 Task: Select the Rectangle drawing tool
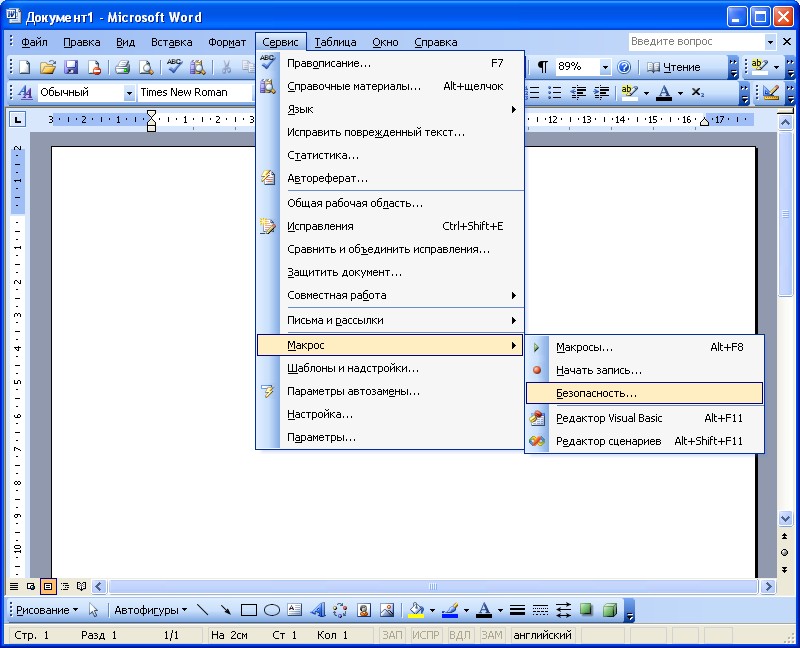point(248,610)
